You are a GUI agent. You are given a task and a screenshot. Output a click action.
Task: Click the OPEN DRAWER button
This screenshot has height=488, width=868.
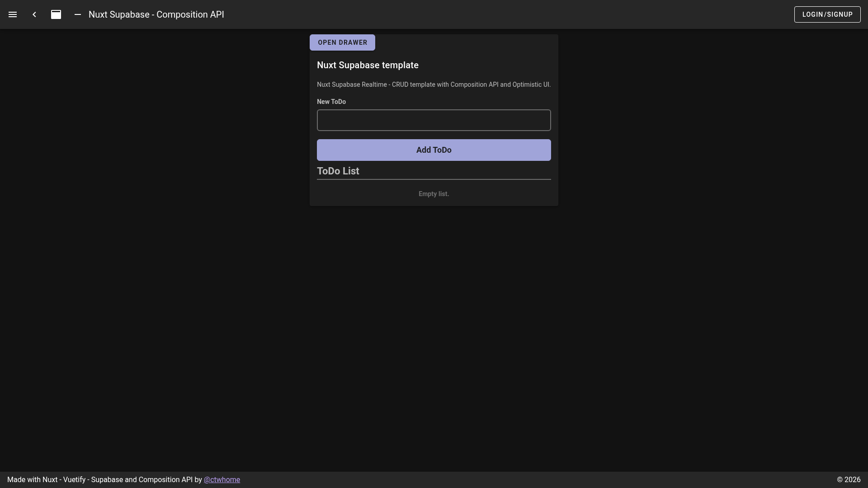(x=342, y=42)
